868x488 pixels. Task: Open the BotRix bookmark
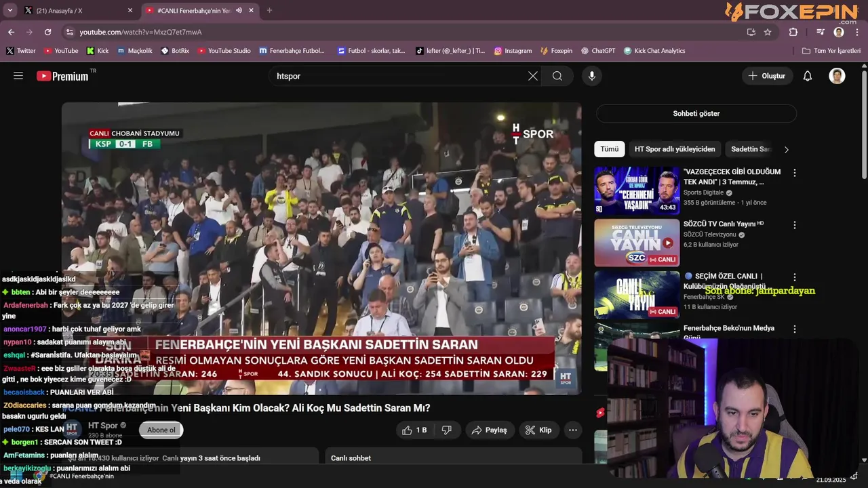coord(175,51)
